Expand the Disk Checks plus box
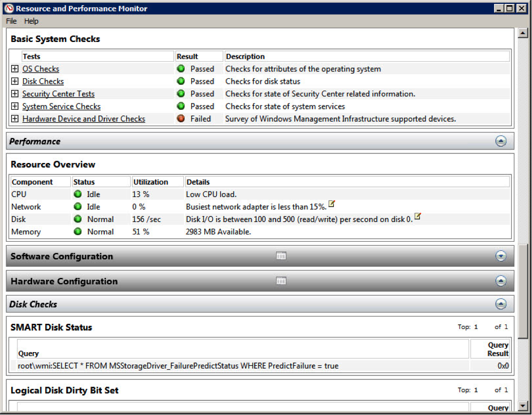The height and width of the screenshot is (415, 532). pyautogui.click(x=15, y=82)
